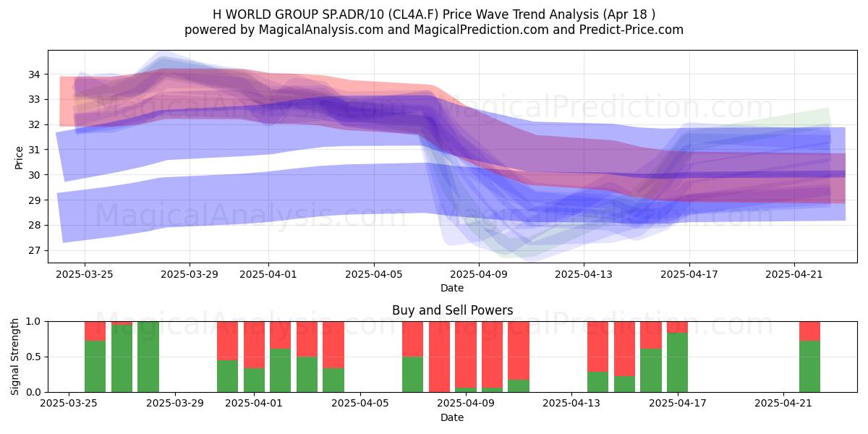Click the last bar near April 22

tap(809, 357)
